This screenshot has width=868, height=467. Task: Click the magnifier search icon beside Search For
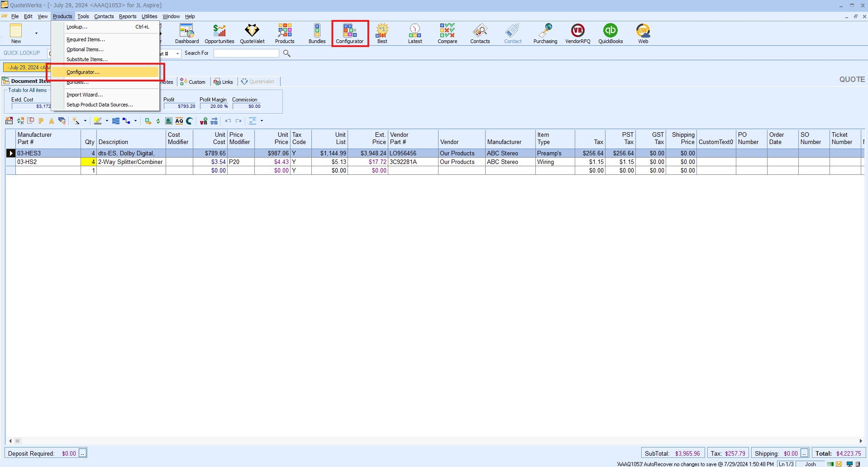pyautogui.click(x=286, y=53)
